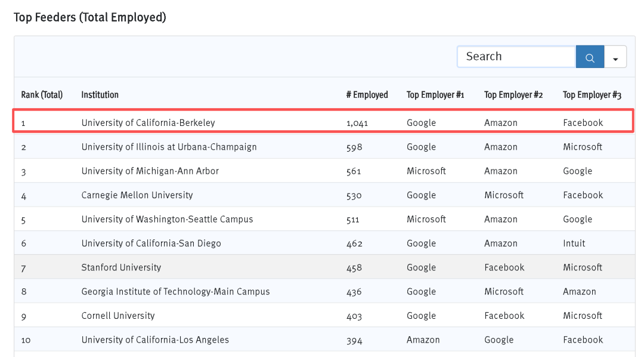Image resolution: width=644 pixels, height=357 pixels.
Task: Click Amazon in the Berkeley row
Action: point(501,122)
